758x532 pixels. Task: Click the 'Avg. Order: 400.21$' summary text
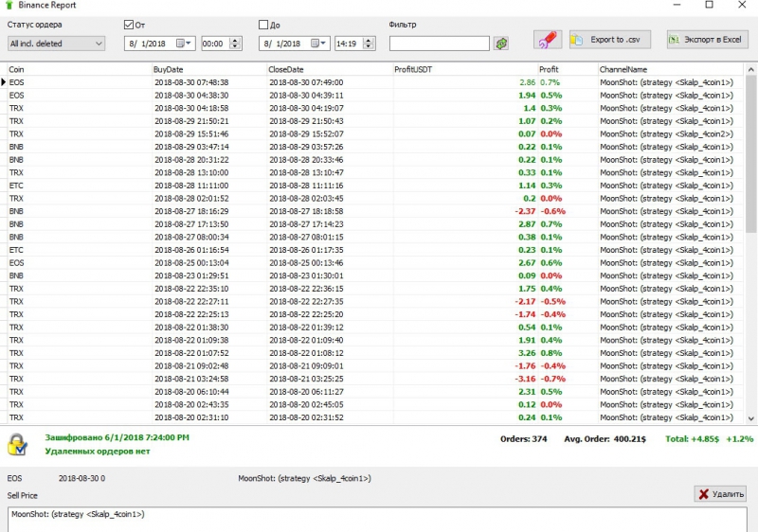click(x=605, y=439)
